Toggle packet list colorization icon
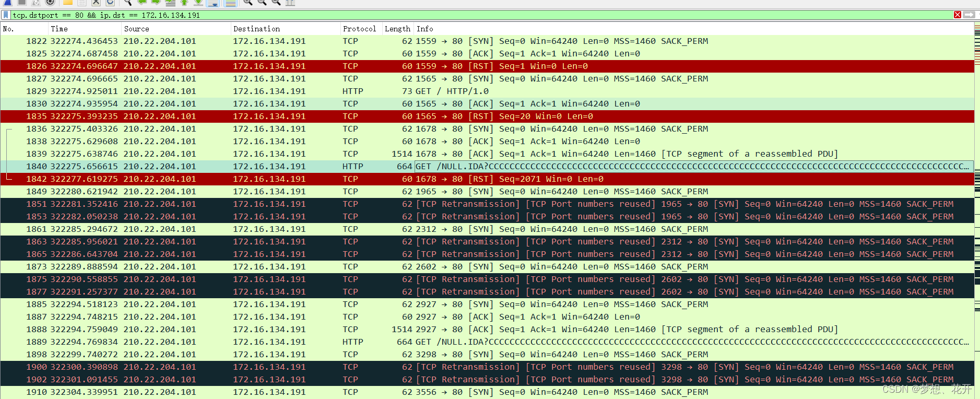This screenshot has height=399, width=980. 230,3
